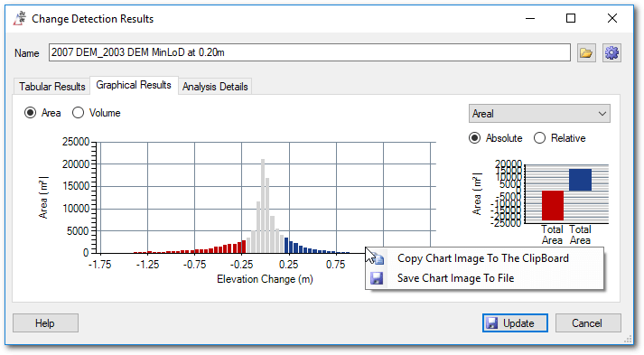644x355 pixels.
Task: Click the Change Detection app icon in title bar
Action: (19, 18)
